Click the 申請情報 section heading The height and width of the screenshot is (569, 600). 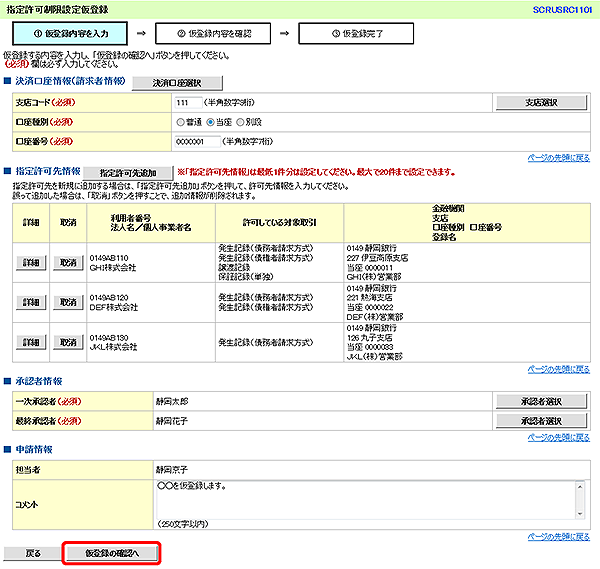tap(34, 449)
